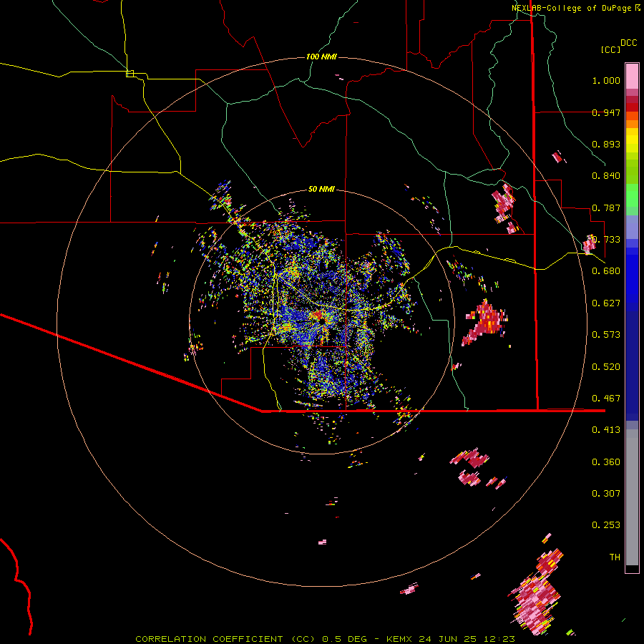
Task: Click the 0.893 legend value
Action: coord(606,144)
